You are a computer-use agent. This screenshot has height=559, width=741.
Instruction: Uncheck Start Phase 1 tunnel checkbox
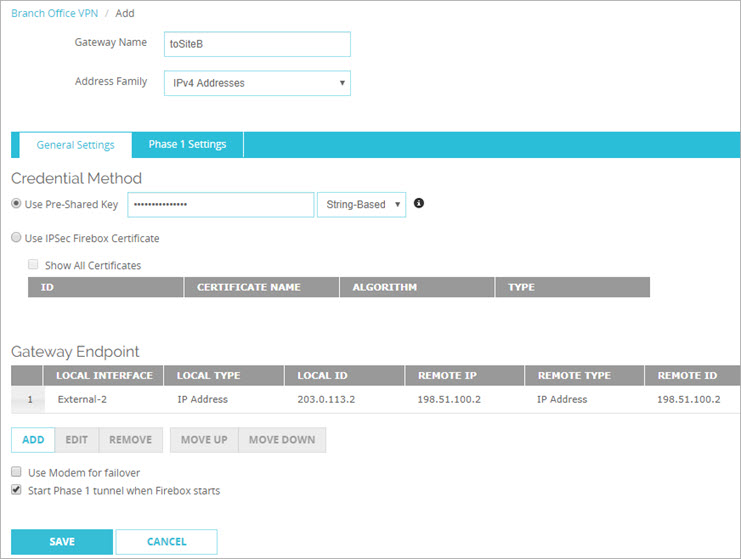point(16,491)
